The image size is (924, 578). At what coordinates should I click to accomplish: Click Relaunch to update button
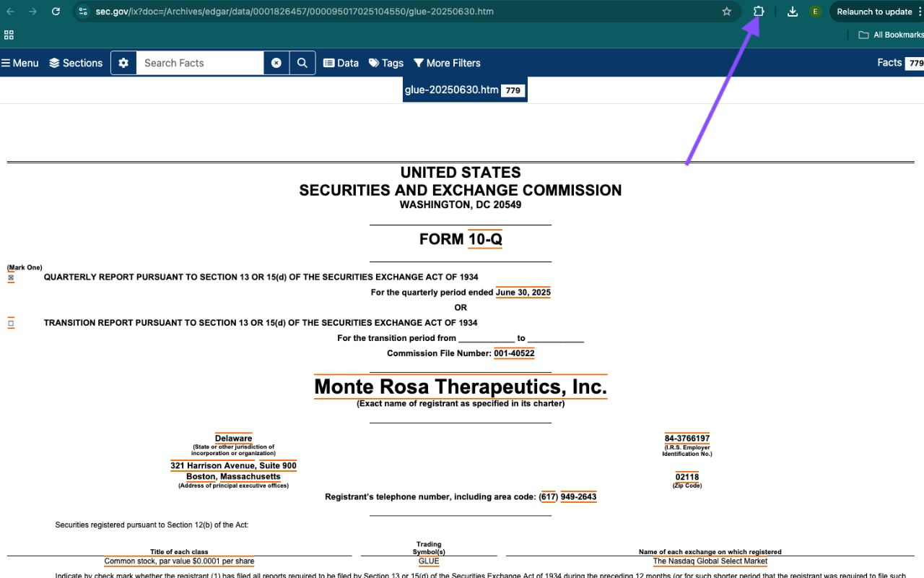(x=873, y=12)
